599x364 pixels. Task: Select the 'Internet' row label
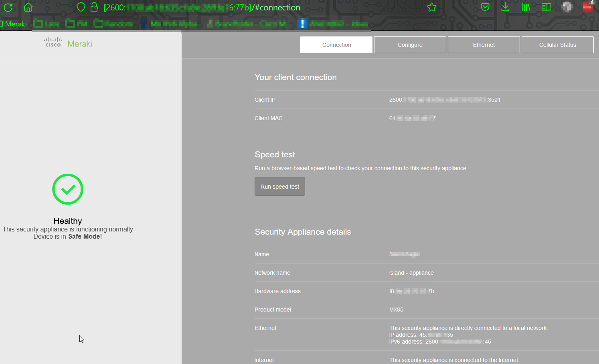pyautogui.click(x=264, y=360)
